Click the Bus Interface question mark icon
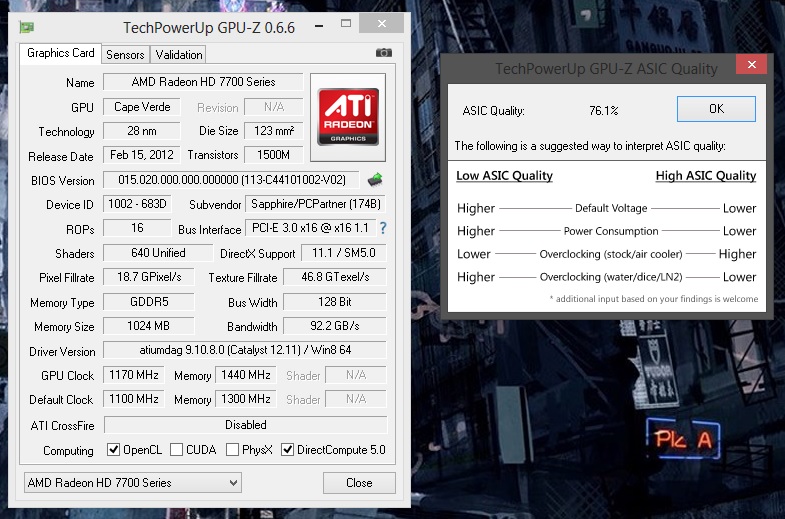Screen dimensions: 785x519 [383, 228]
